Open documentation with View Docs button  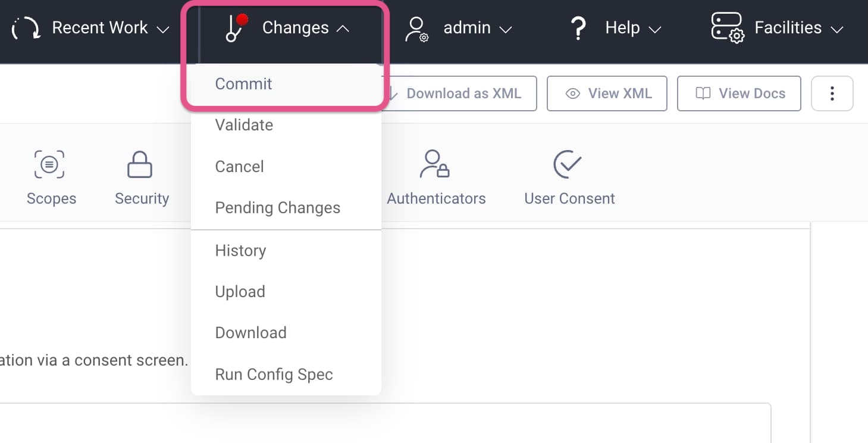tap(739, 93)
